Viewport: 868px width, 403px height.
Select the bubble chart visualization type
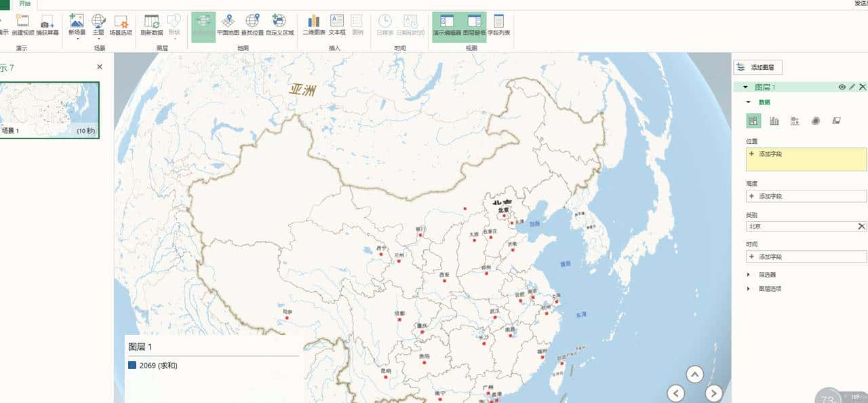tap(795, 121)
